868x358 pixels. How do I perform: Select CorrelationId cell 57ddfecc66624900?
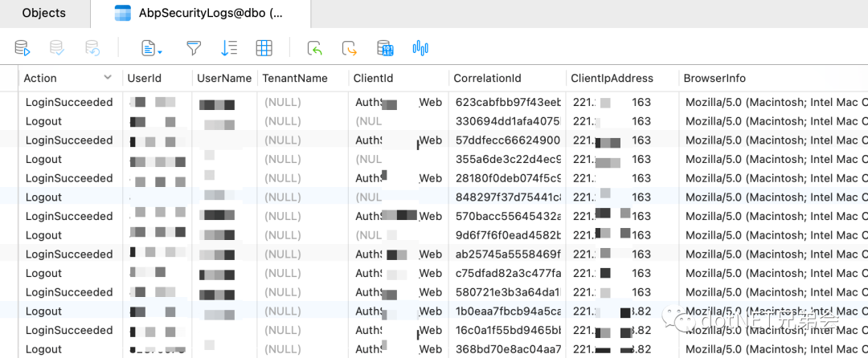(x=508, y=140)
